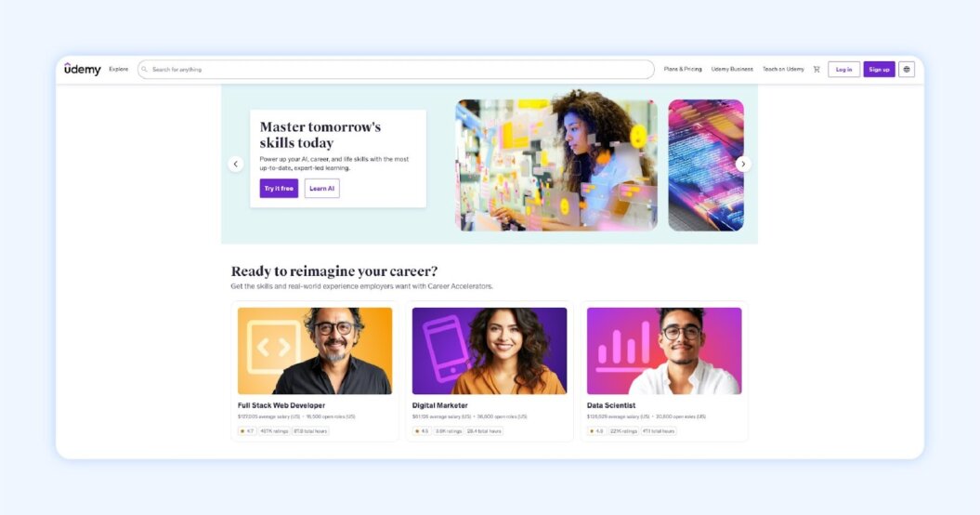
Task: Focus the Search for anything field
Action: [396, 70]
